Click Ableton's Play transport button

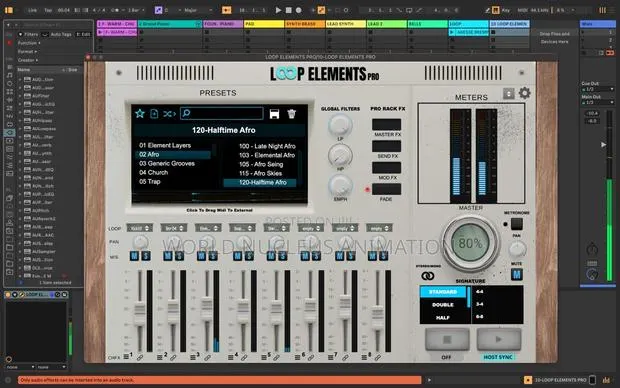point(278,10)
